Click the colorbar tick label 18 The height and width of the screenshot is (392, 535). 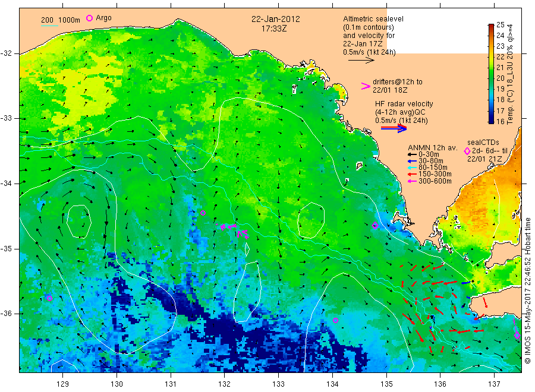[x=500, y=100]
